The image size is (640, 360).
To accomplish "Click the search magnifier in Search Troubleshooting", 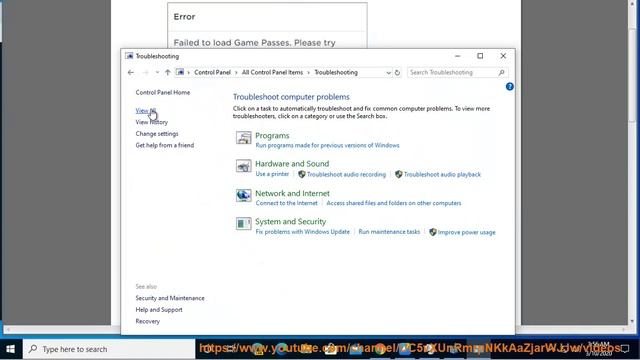I will click(x=501, y=72).
